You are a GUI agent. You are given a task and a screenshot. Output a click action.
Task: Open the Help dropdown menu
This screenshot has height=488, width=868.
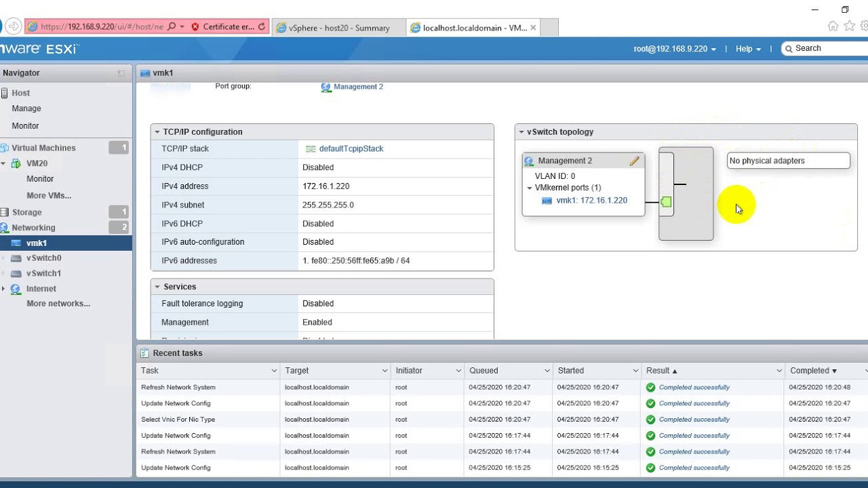[748, 49]
